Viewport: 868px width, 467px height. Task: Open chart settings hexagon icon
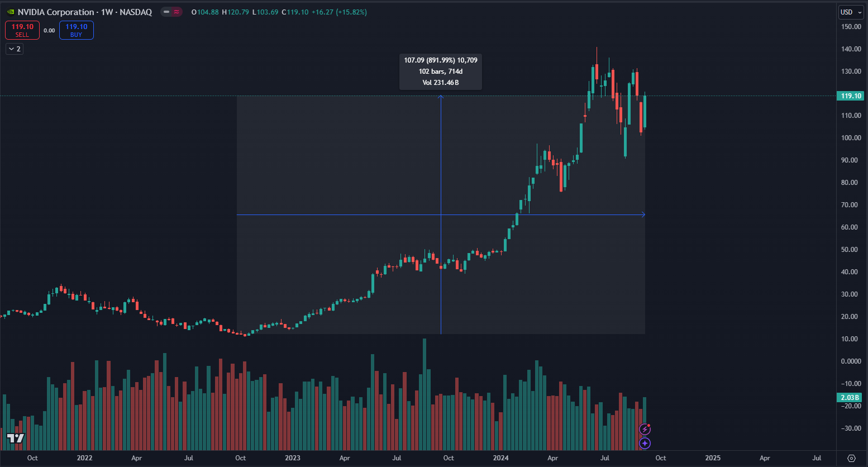tap(851, 458)
